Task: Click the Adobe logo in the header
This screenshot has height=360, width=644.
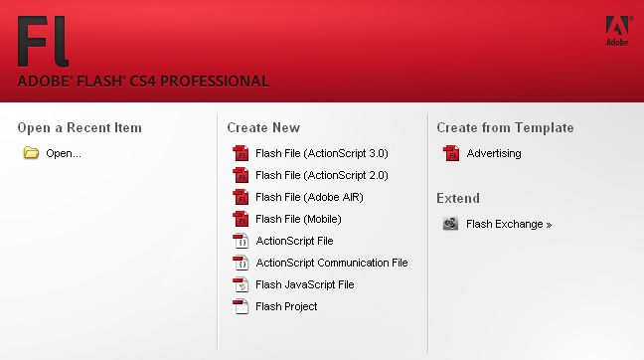Action: tap(618, 31)
